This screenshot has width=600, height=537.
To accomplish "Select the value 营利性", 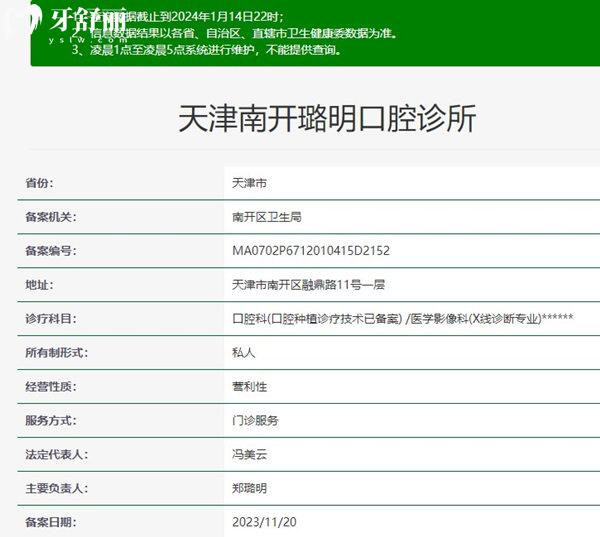I will tap(249, 387).
